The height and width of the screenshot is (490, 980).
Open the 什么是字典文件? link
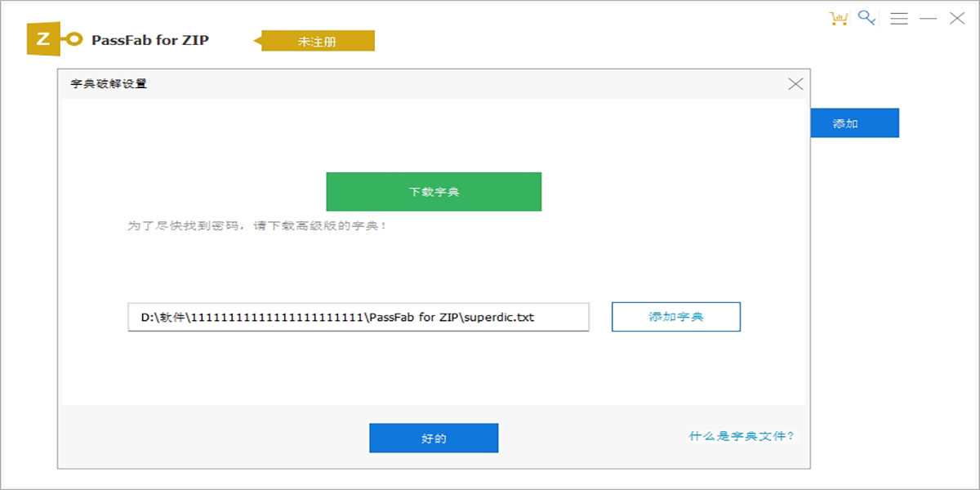[x=742, y=436]
